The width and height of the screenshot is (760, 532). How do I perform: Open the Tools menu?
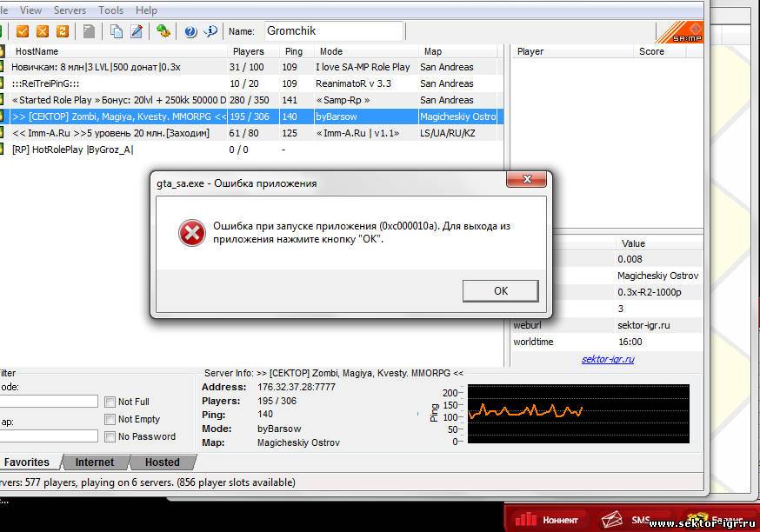click(x=111, y=10)
